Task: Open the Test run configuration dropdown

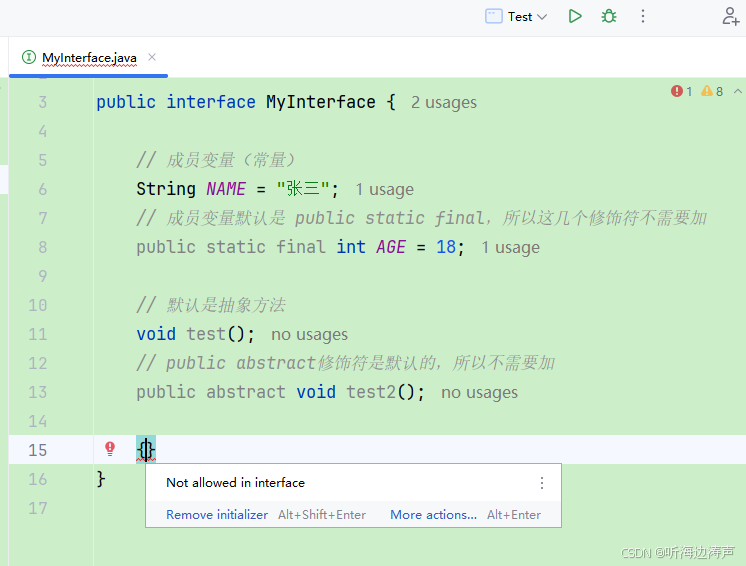Action: [x=516, y=17]
